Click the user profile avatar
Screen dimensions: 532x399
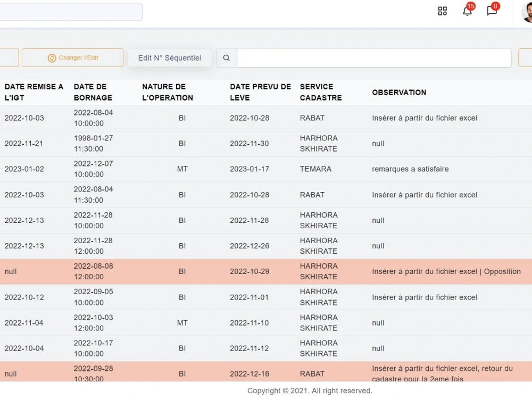click(527, 12)
